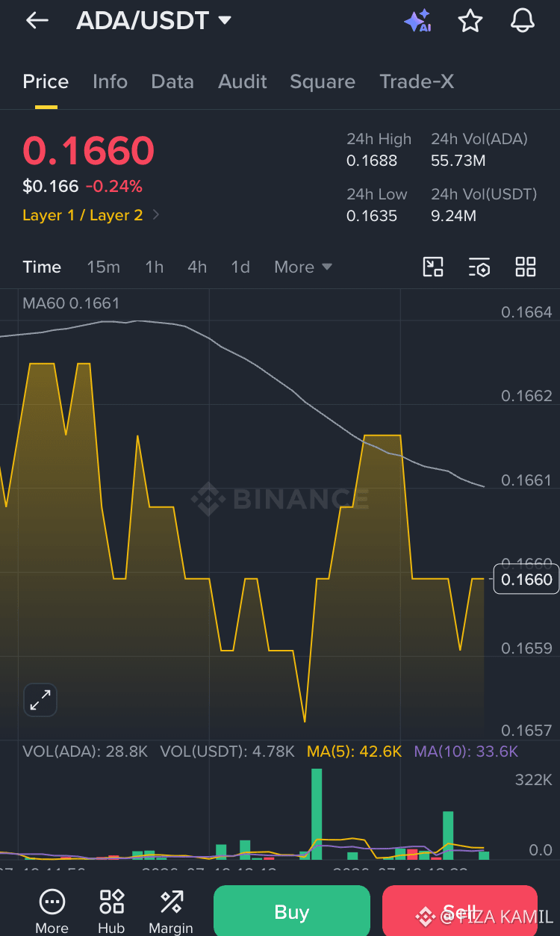
Task: Click the MA60 0.1661 indicator label
Action: click(71, 303)
